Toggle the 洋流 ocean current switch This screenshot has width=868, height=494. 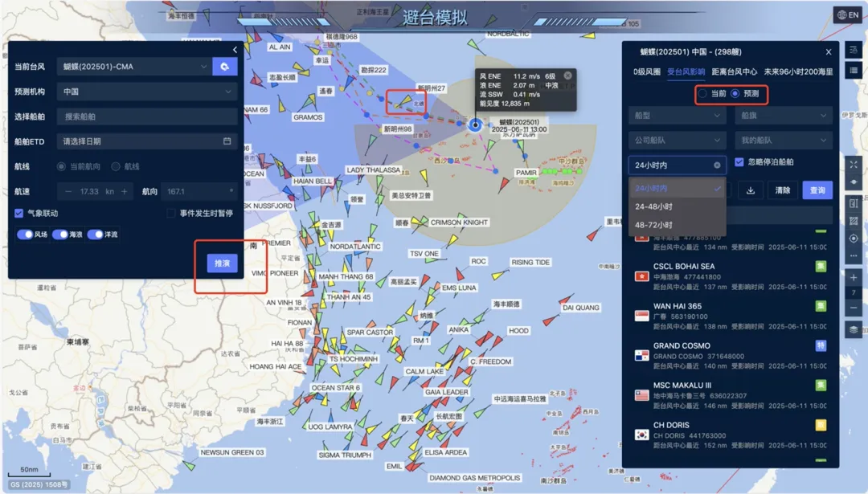click(x=95, y=235)
